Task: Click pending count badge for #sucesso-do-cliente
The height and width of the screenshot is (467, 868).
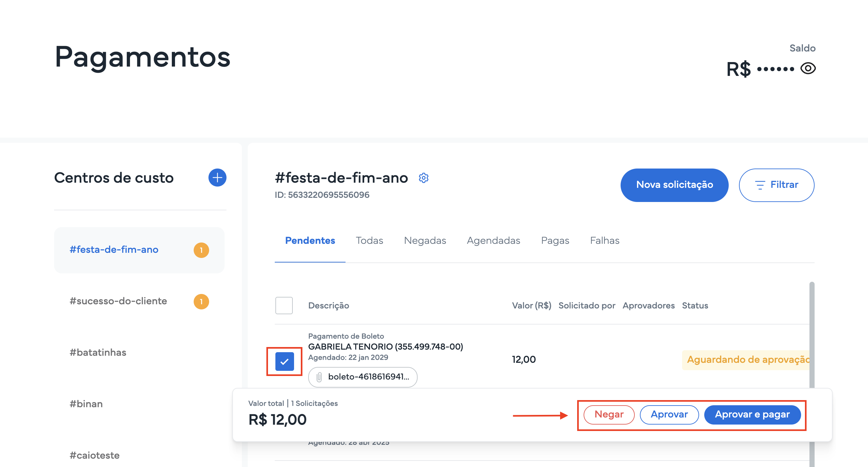Action: pyautogui.click(x=201, y=302)
